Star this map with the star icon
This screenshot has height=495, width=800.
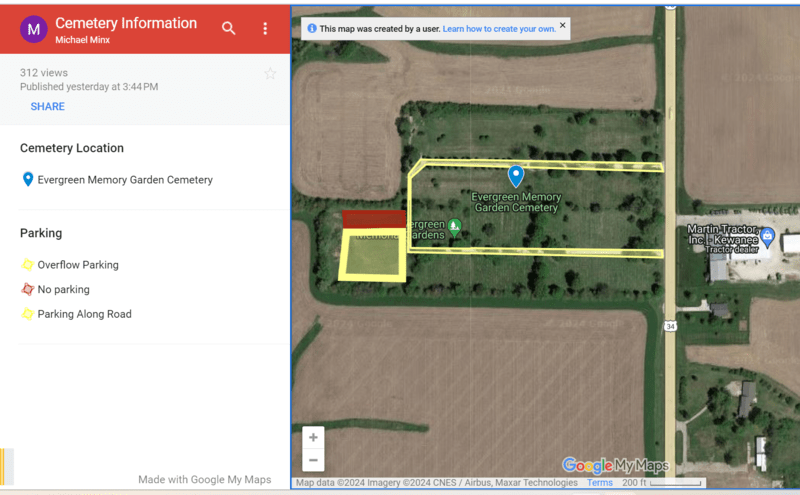[269, 73]
